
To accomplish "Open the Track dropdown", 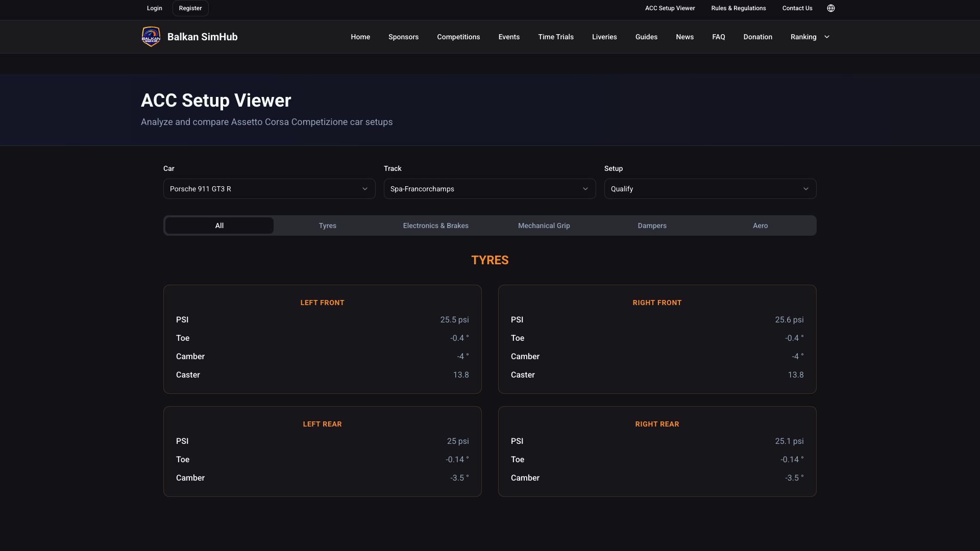I will click(489, 189).
